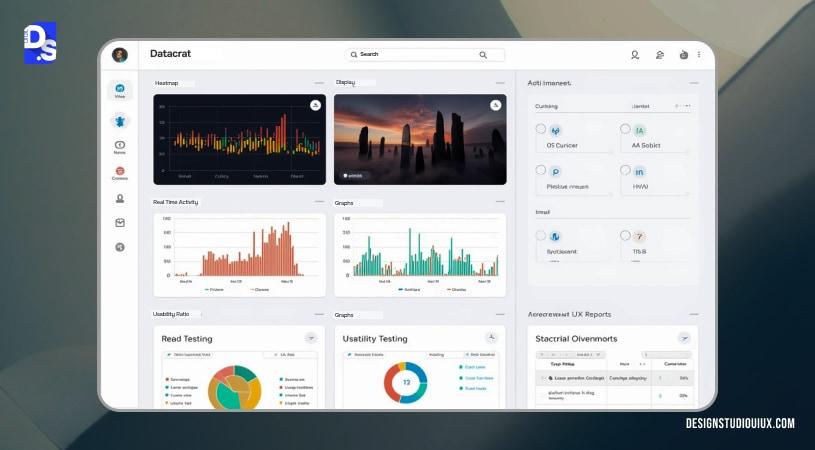
Task: Collapse the UX Reports panel
Action: [x=694, y=314]
